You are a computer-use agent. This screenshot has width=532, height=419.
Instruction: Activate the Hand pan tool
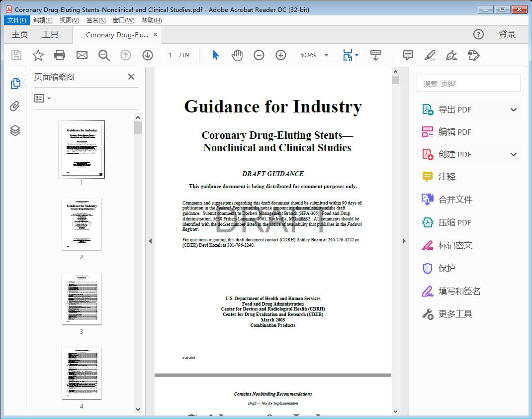pyautogui.click(x=237, y=55)
